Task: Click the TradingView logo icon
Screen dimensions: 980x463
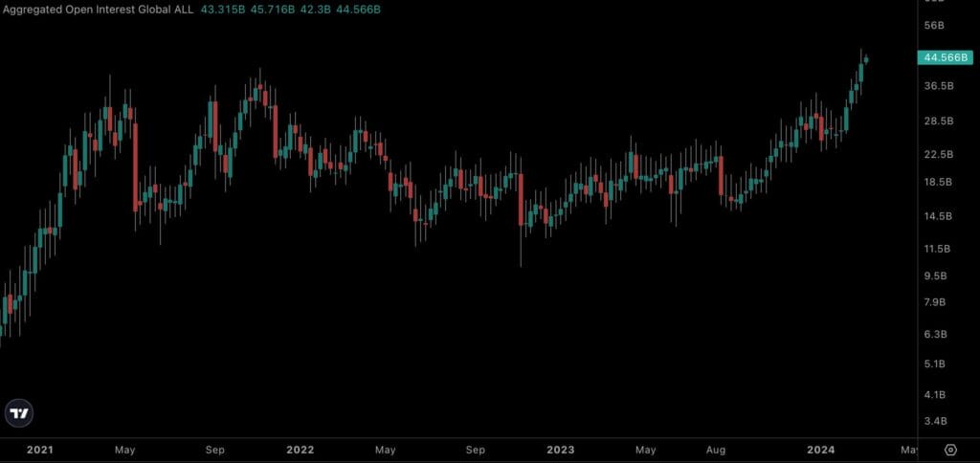Action: tap(19, 413)
